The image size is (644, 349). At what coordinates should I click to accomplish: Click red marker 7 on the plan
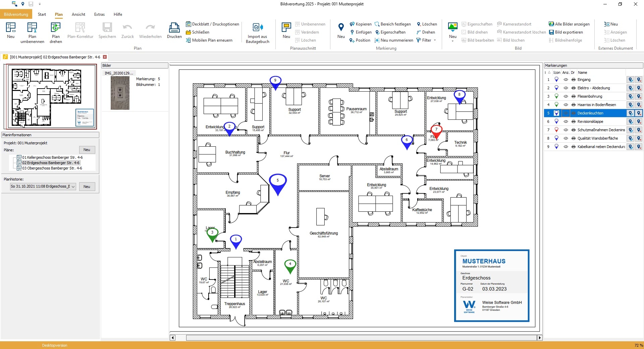[x=436, y=132]
